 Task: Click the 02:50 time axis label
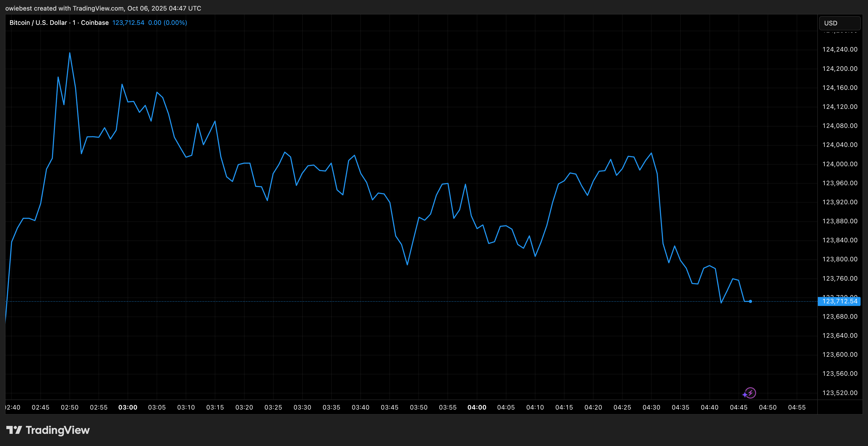69,407
